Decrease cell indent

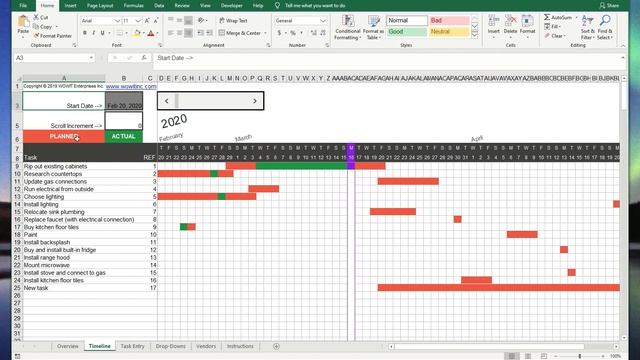pyautogui.click(x=200, y=33)
